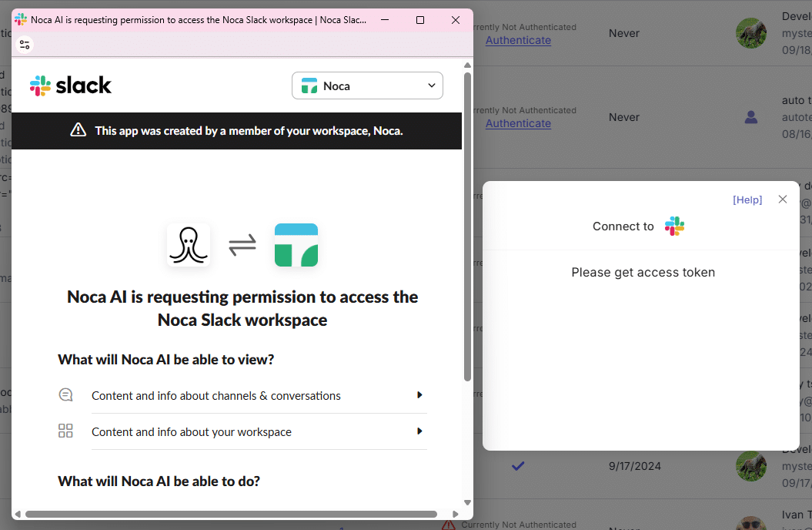Expand 'Content and info about channels & conversations'

[259, 395]
